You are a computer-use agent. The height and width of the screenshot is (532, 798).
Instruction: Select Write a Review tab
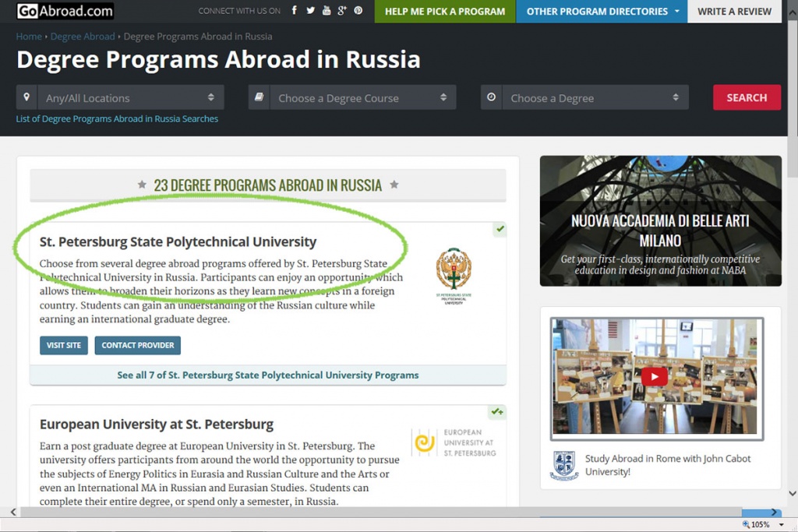[x=734, y=11]
